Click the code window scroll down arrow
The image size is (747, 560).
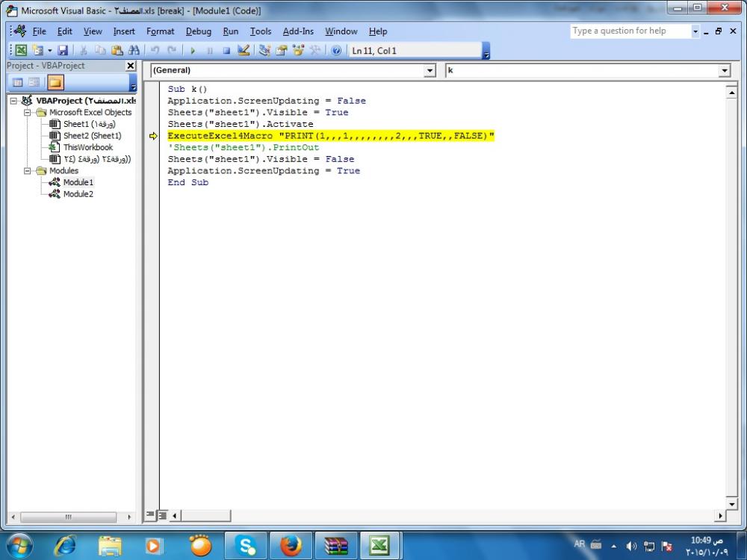tap(731, 503)
